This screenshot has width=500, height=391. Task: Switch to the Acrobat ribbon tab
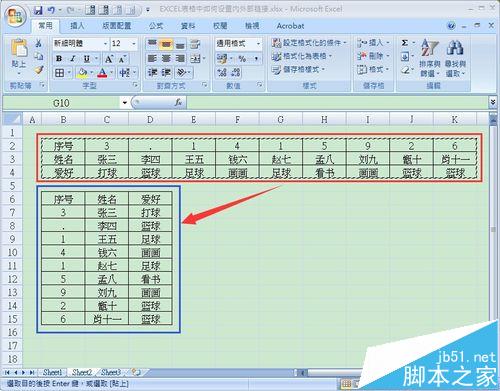coord(290,26)
